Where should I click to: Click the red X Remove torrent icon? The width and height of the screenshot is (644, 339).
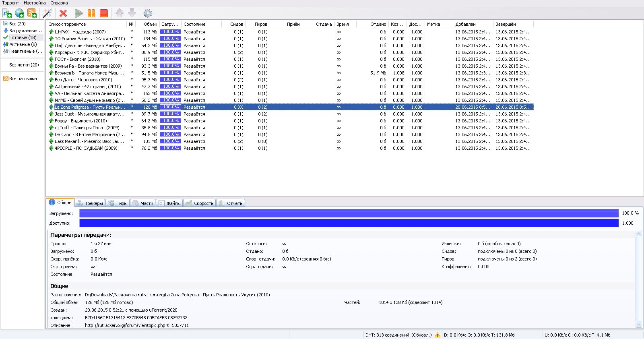pos(63,13)
